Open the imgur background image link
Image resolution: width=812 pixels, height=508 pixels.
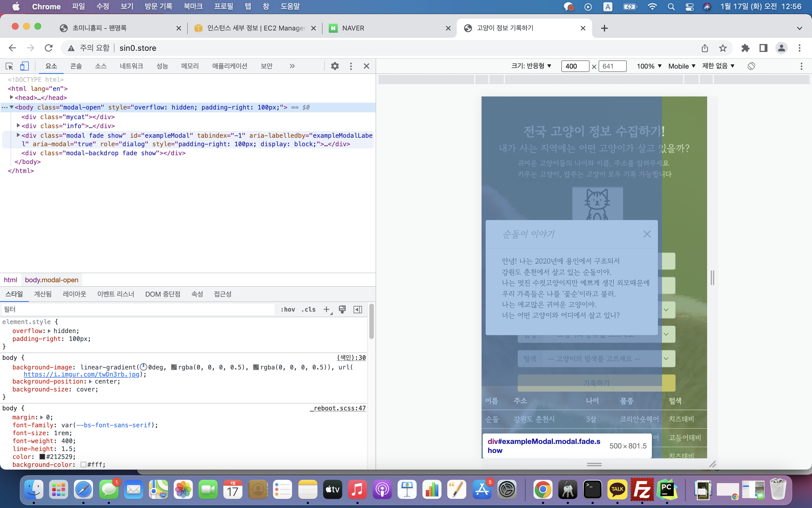pos(81,374)
